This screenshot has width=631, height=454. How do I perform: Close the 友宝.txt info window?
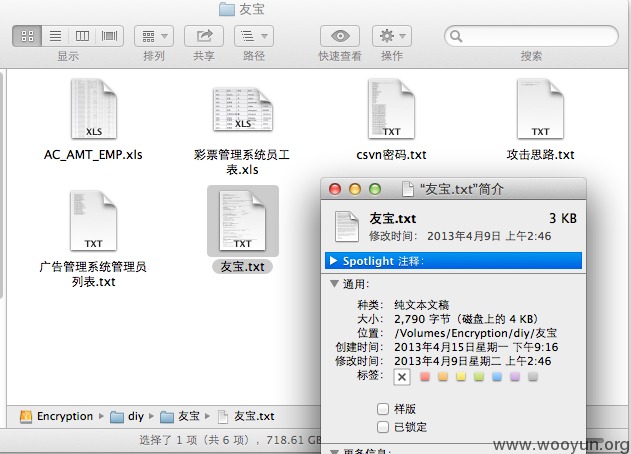(x=335, y=189)
